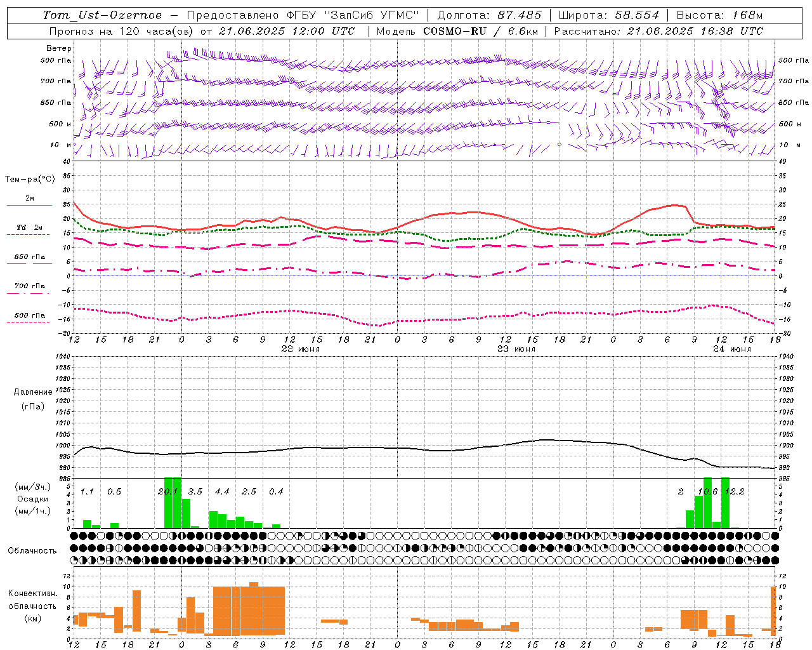This screenshot has height=650, width=812.
Task: Click the (мм/3ч.) precipitation unit label
Action: pos(33,487)
